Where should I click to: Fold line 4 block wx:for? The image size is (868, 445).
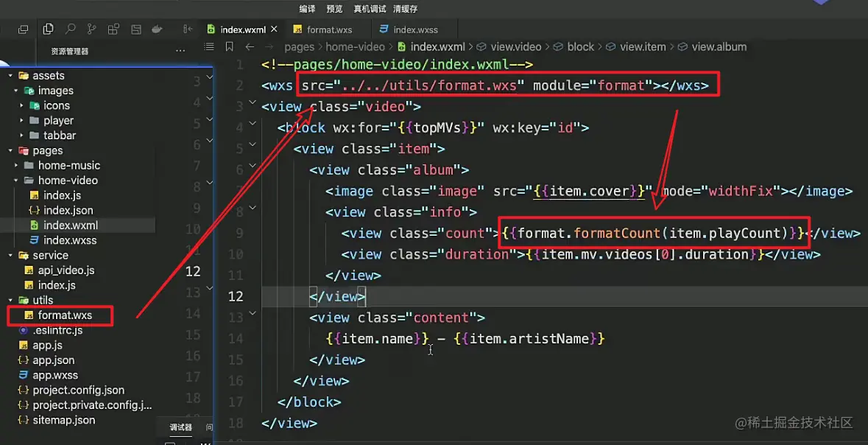[x=253, y=124]
